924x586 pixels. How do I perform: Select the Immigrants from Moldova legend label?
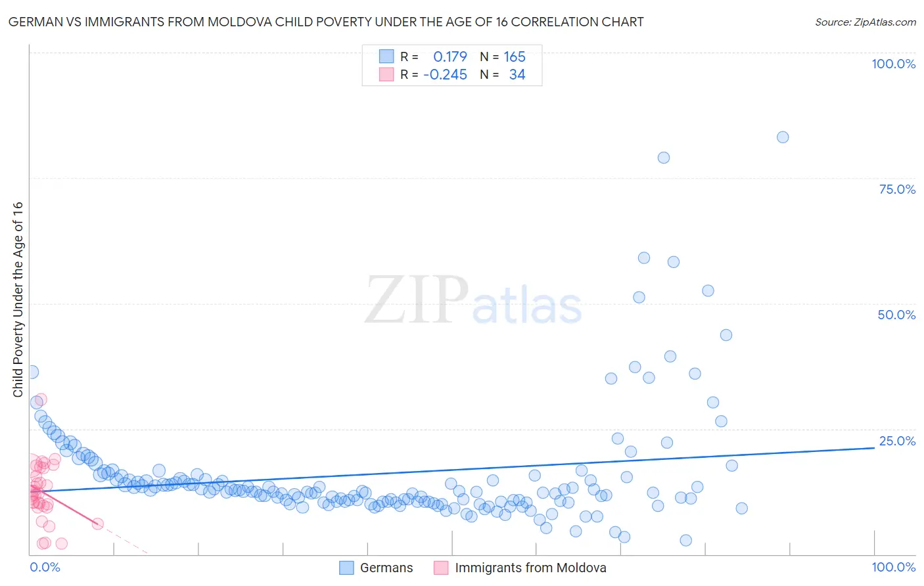coord(530,568)
